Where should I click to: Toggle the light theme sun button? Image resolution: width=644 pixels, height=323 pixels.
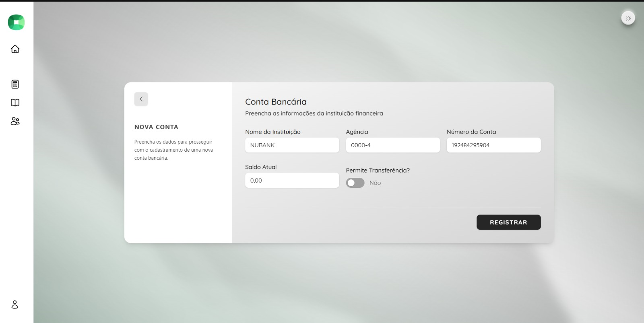pos(628,18)
